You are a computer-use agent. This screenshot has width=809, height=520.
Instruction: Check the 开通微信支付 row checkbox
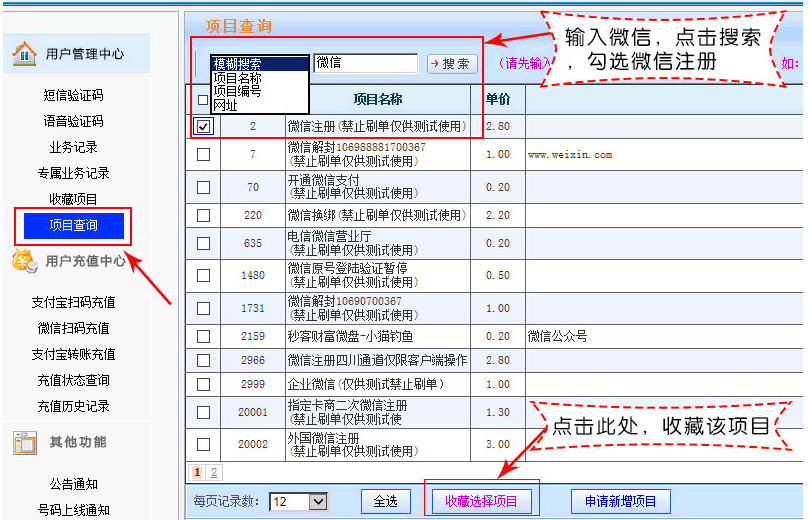(x=203, y=187)
